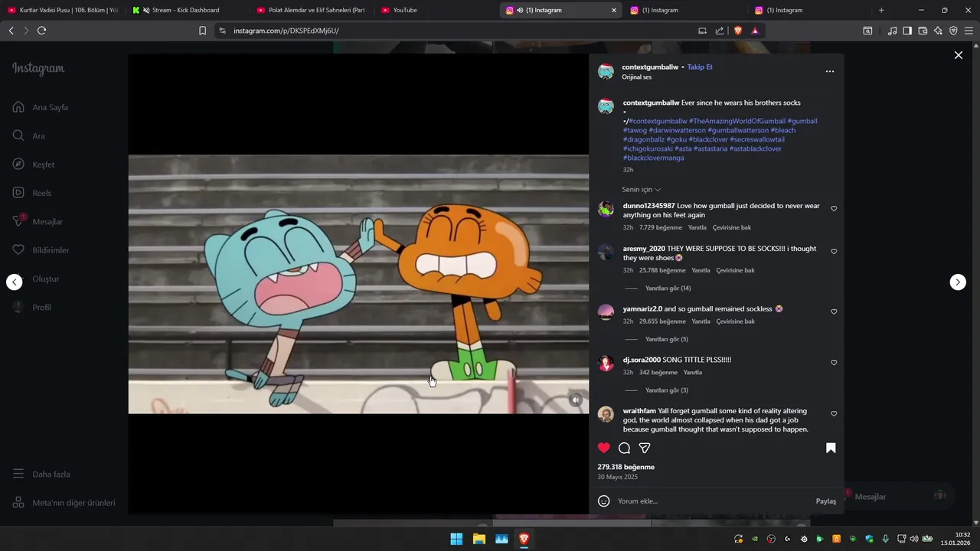Open Brave Leo AI sparkle icon
980x551 pixels.
point(938,31)
